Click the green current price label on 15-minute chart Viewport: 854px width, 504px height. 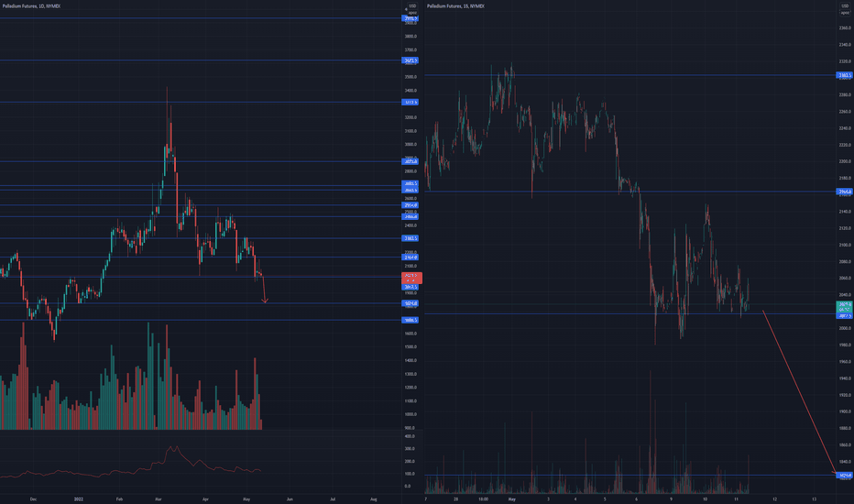[845, 307]
